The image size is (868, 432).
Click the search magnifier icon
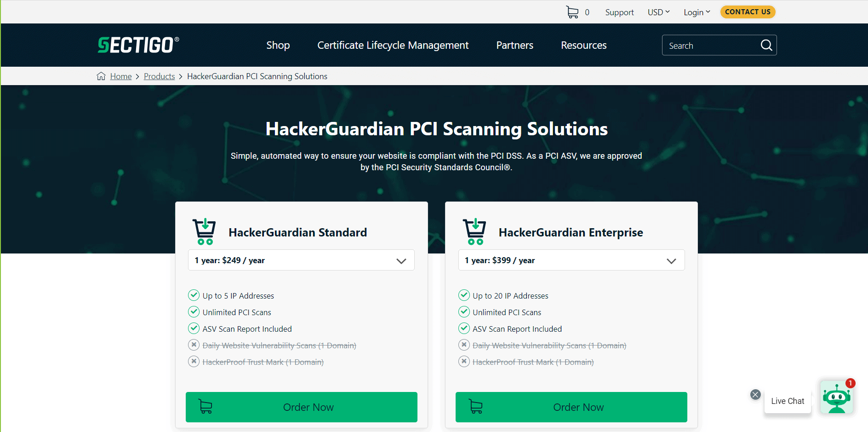click(x=766, y=45)
